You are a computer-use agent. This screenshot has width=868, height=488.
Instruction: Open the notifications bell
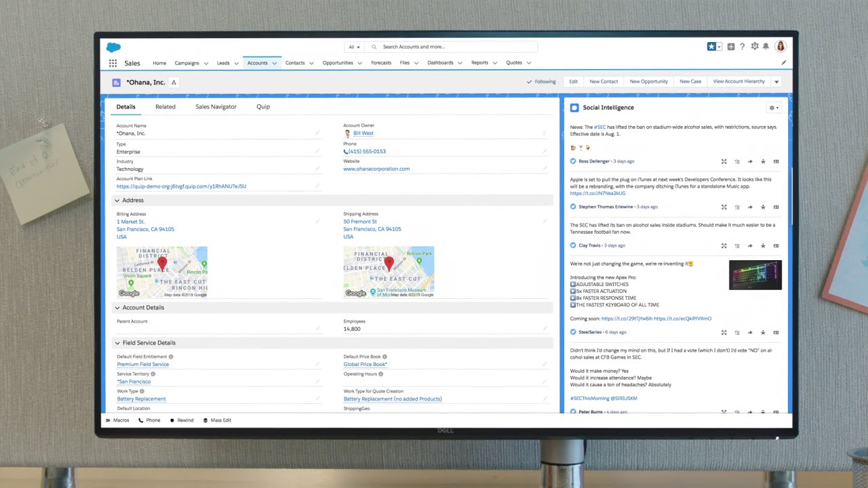click(766, 47)
